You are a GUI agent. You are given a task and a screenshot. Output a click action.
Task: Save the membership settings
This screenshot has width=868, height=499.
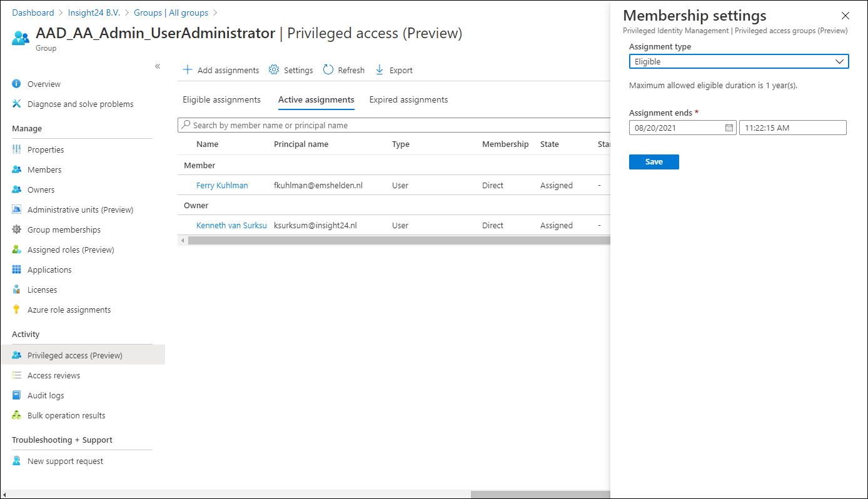pyautogui.click(x=654, y=161)
